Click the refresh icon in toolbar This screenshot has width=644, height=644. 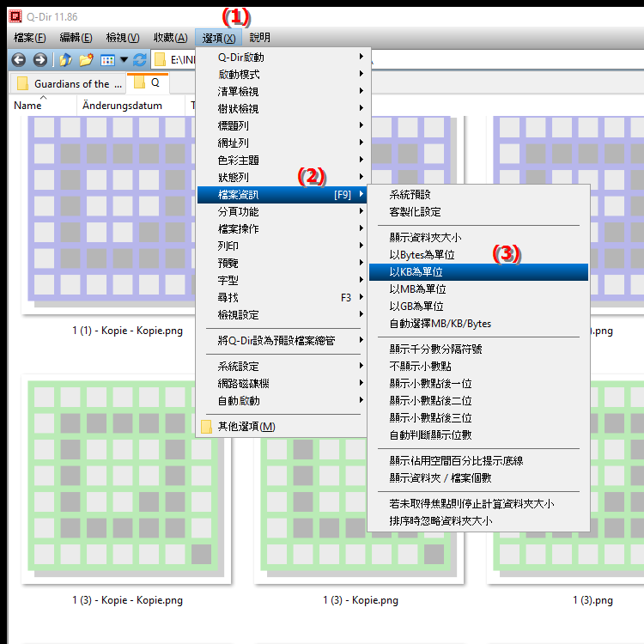[x=140, y=60]
